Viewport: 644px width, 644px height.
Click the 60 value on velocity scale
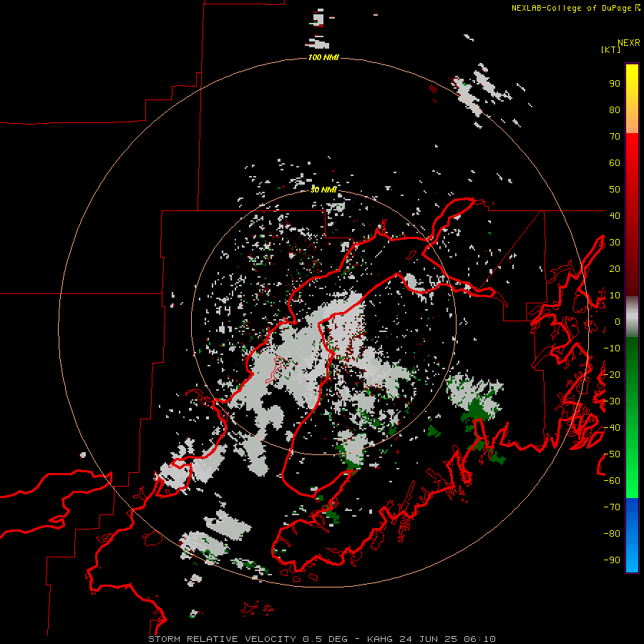[615, 163]
